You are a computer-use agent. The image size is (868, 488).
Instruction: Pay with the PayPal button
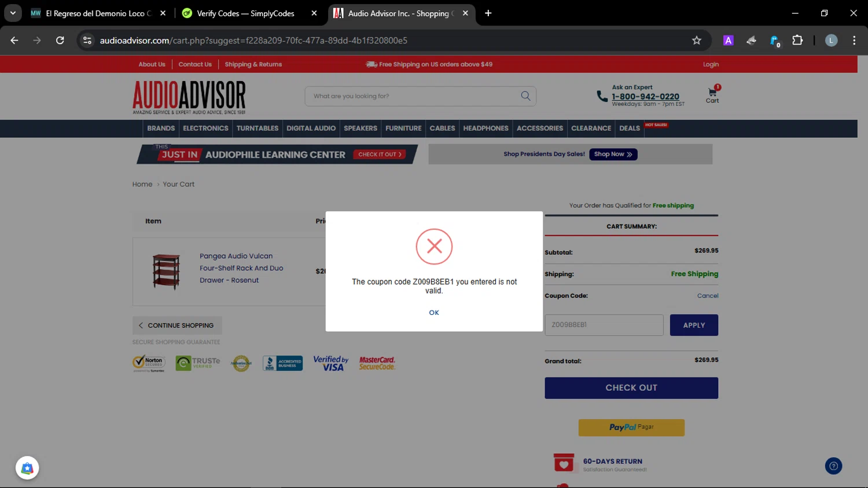(631, 427)
